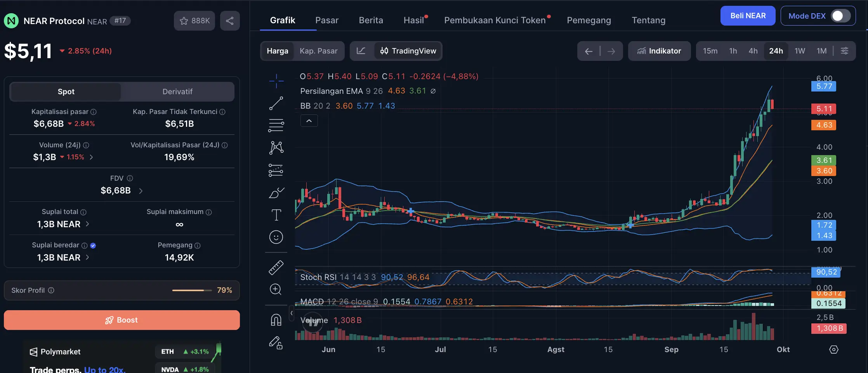Open the Pemegang tab

click(589, 20)
